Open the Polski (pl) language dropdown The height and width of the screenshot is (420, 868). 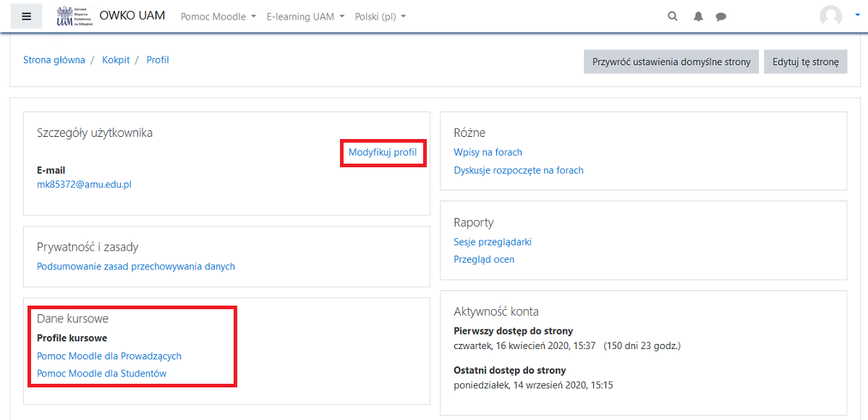[380, 17]
